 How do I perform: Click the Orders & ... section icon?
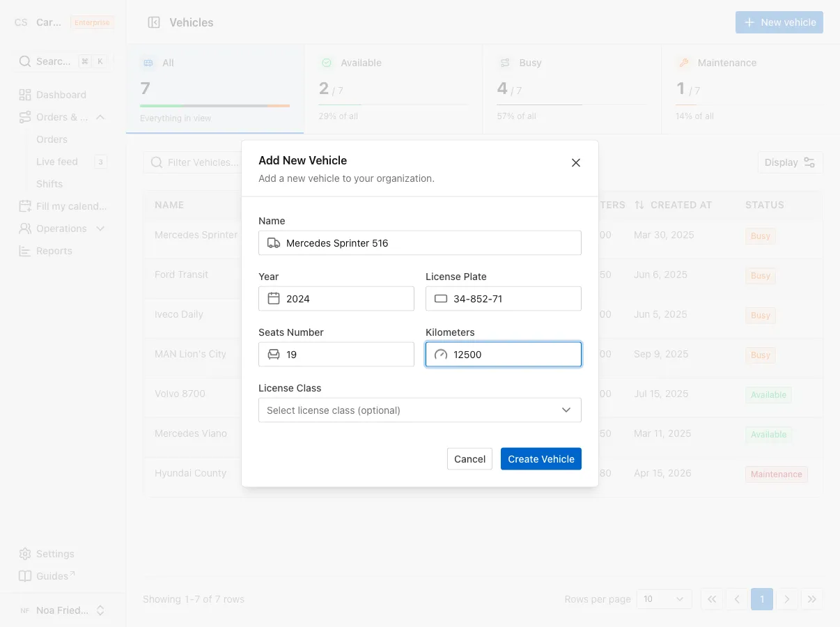point(25,117)
